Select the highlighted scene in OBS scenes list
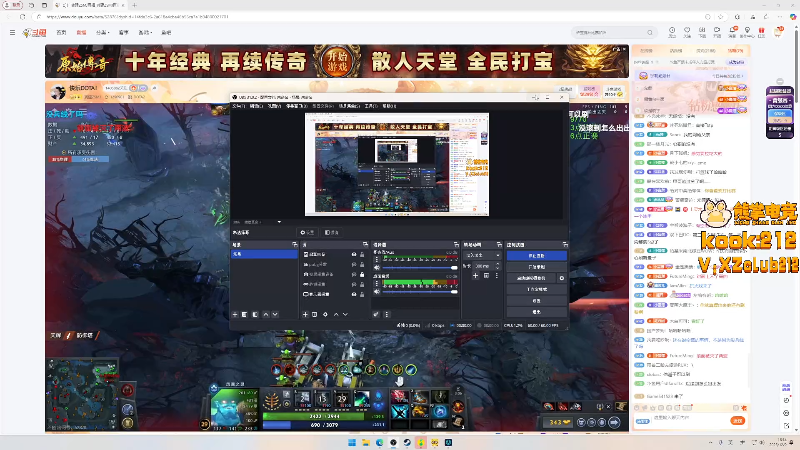Screen dimensions: 800x450 [264, 254]
